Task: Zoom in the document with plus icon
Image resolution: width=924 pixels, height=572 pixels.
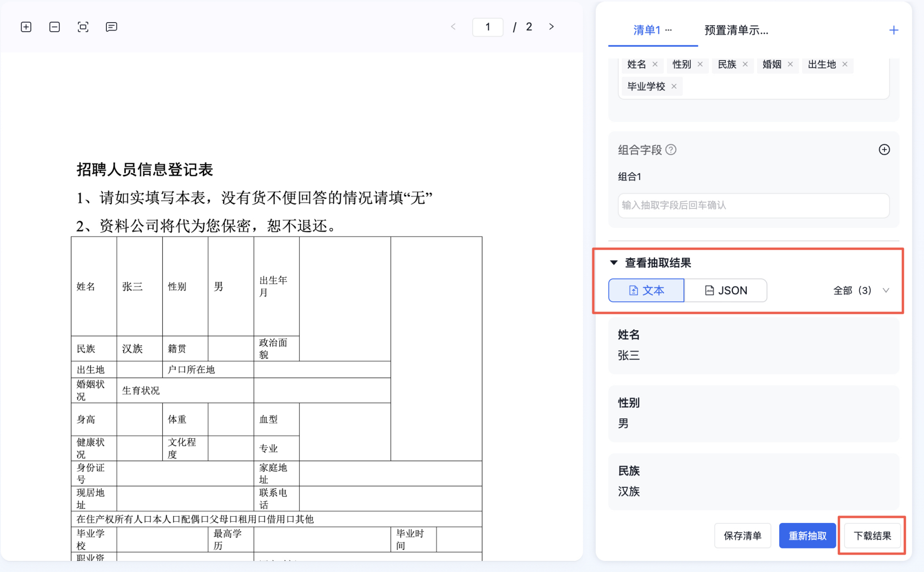Action: [26, 27]
